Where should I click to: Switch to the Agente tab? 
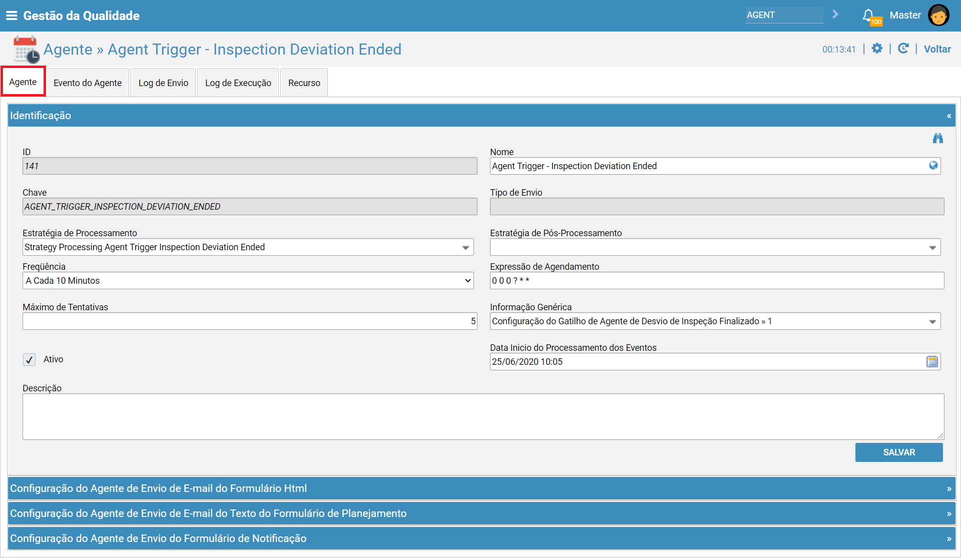pos(23,82)
